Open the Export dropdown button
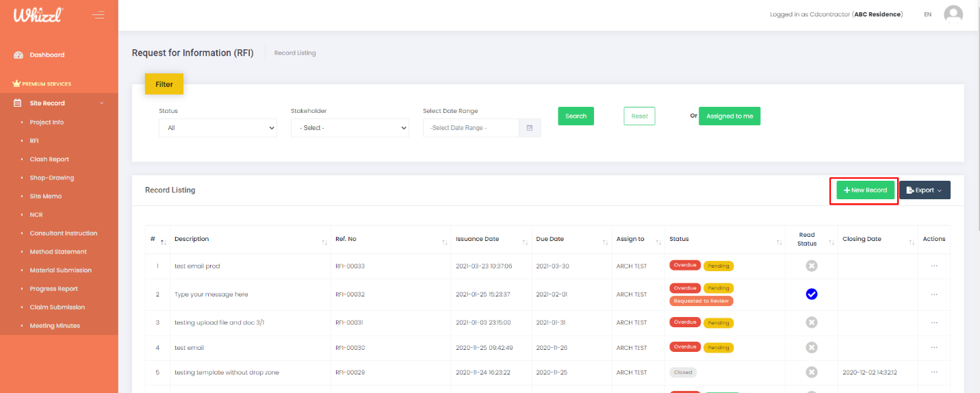The height and width of the screenshot is (393, 980). click(x=924, y=190)
